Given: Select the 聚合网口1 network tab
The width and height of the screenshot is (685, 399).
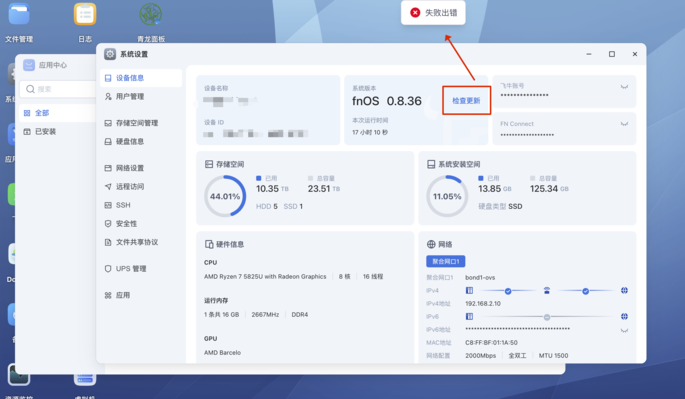Looking at the screenshot, I should [x=446, y=261].
